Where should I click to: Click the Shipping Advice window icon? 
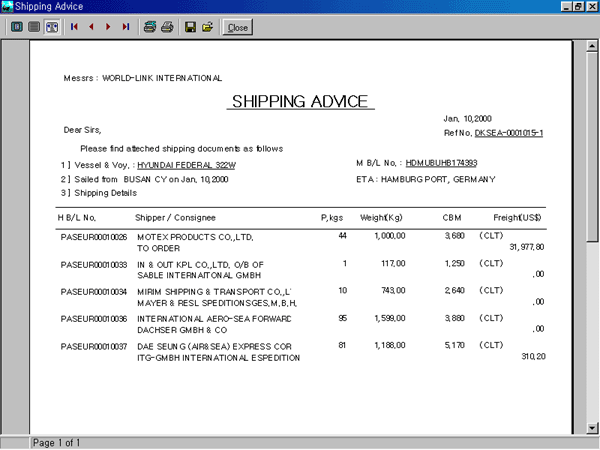point(7,6)
